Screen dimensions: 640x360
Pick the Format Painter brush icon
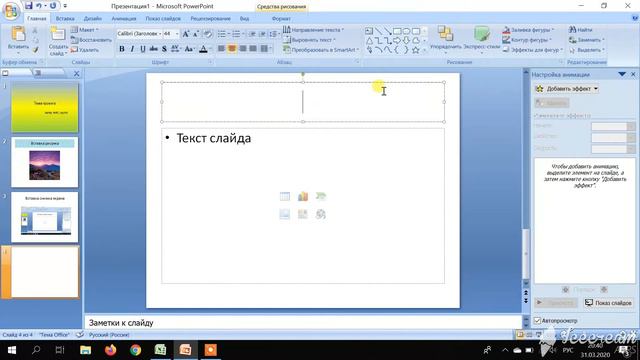pyautogui.click(x=35, y=50)
